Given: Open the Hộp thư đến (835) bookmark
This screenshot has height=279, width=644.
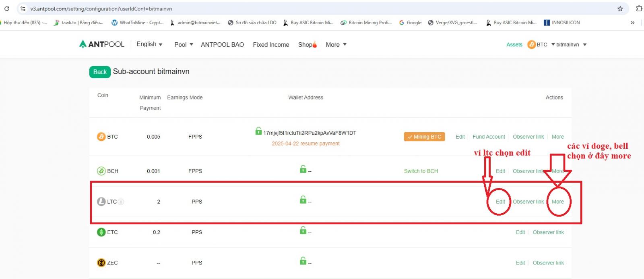Looking at the screenshot, I should pos(24,23).
